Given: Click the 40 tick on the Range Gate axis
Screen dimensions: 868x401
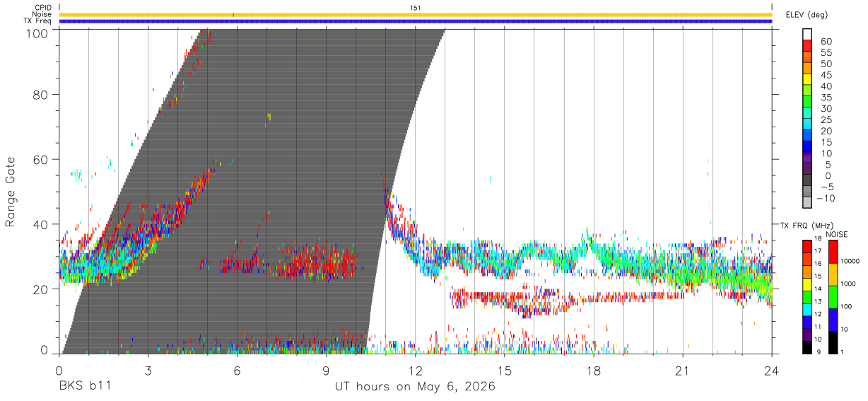Looking at the screenshot, I should click(41, 224).
